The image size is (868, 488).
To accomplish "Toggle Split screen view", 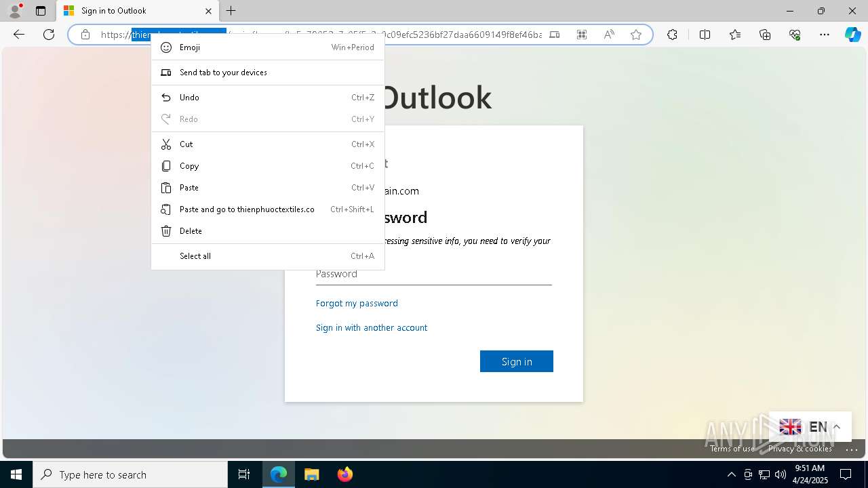I will pos(705,35).
